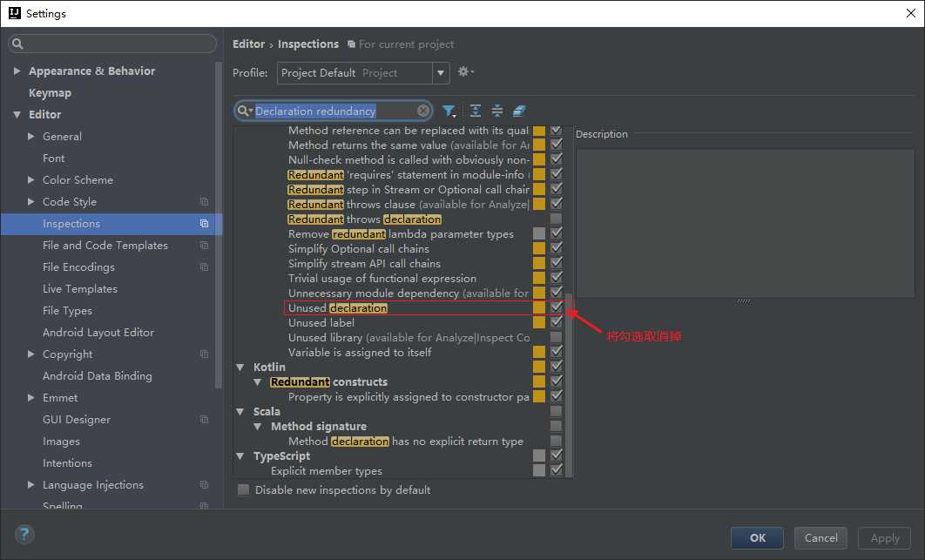Expand Appearance & Behavior section
925x560 pixels.
coord(17,71)
